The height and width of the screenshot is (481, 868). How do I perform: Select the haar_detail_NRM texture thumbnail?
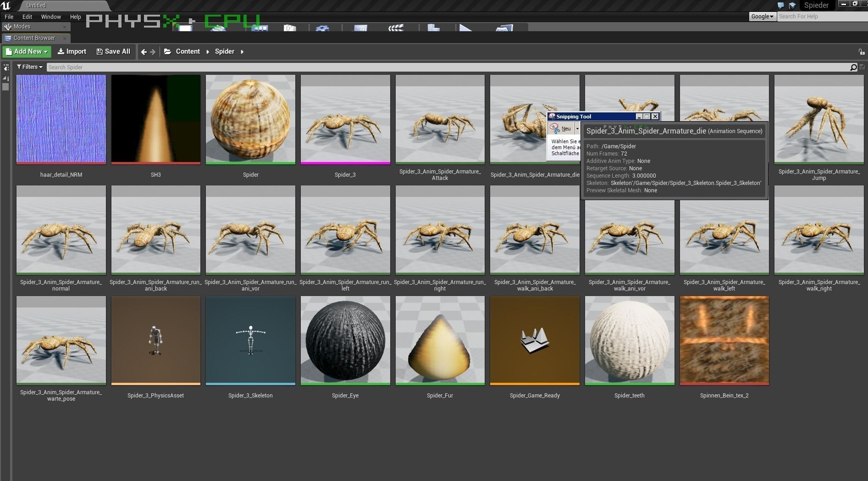pyautogui.click(x=61, y=119)
